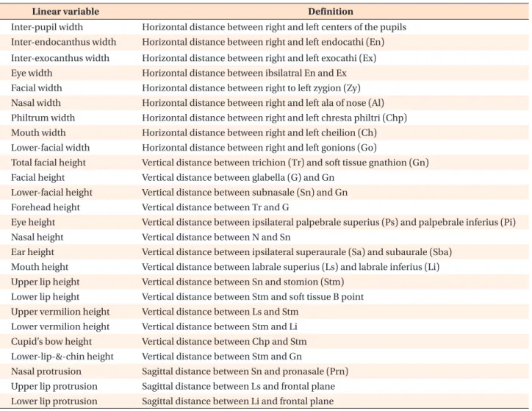Click the Philtrum width definition text

(275, 118)
